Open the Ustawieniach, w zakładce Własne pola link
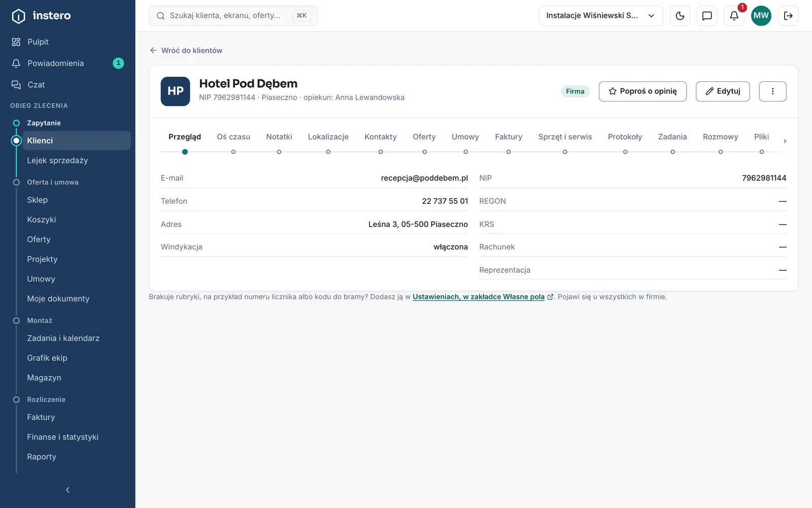Viewport: 812px width, 508px height. pyautogui.click(x=479, y=297)
